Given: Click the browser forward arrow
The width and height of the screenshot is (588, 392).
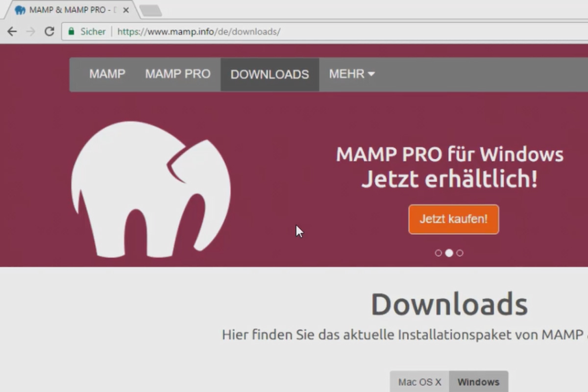Looking at the screenshot, I should pyautogui.click(x=30, y=31).
